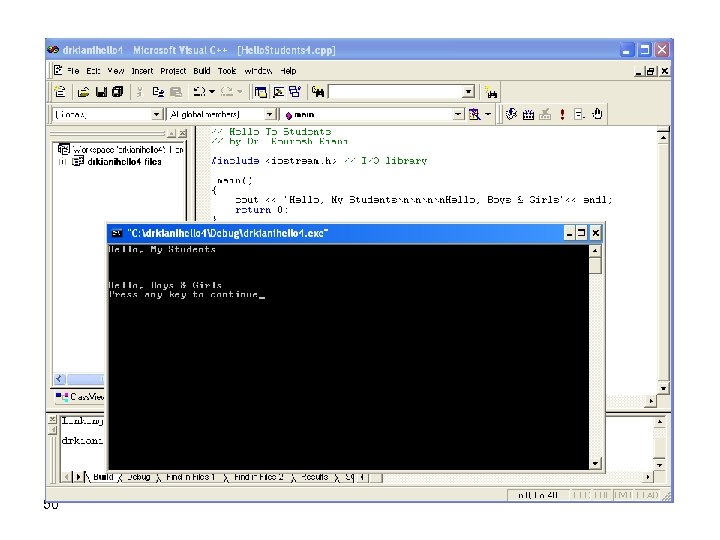
Task: Click the Undo arrow icon
Action: [199, 92]
